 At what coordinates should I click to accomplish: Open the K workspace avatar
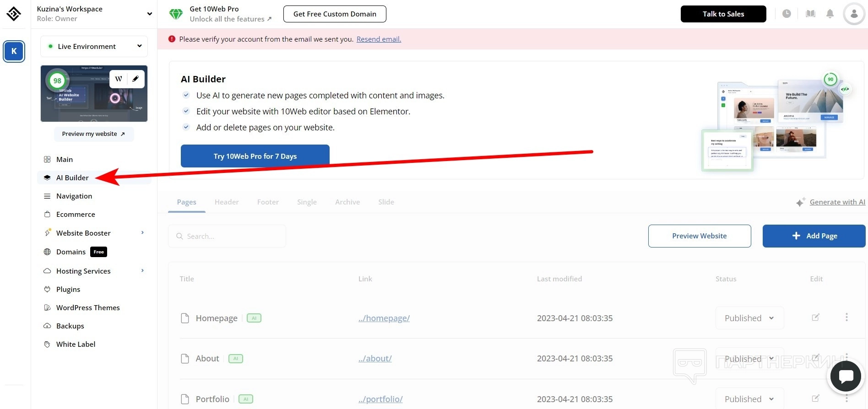pos(14,51)
